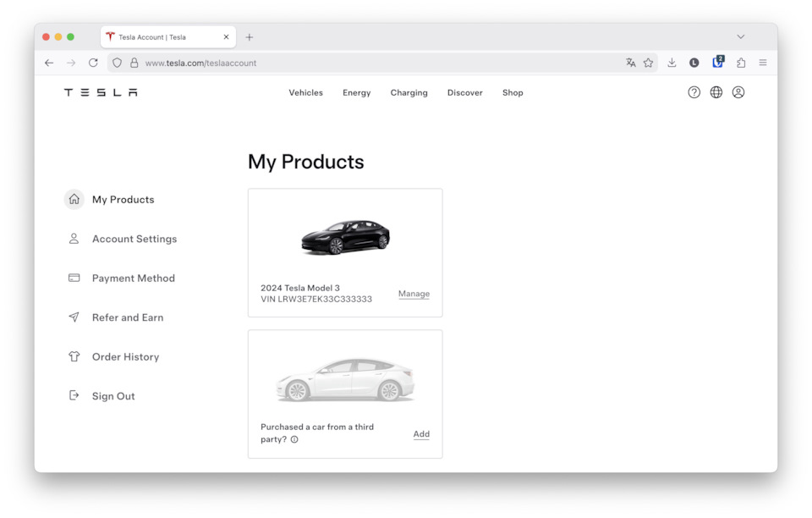Viewport: 812px width, 518px height.
Task: Bookmark the page with the star icon
Action: point(649,63)
